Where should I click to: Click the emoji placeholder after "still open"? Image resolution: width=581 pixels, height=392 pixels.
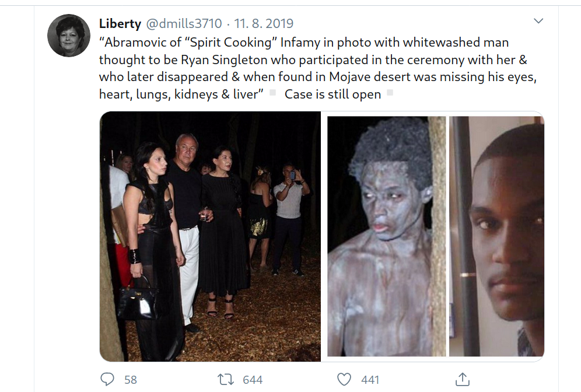click(x=390, y=93)
